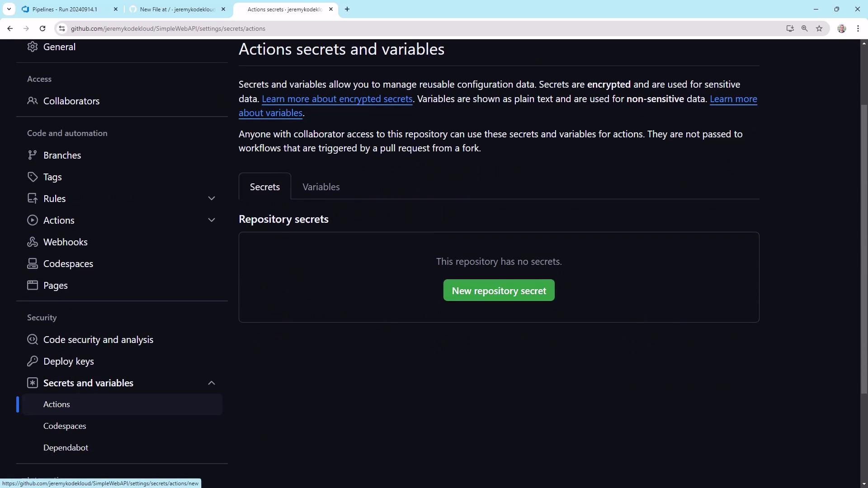Click the Webhooks icon in sidebar
This screenshot has height=488, width=868.
point(32,242)
